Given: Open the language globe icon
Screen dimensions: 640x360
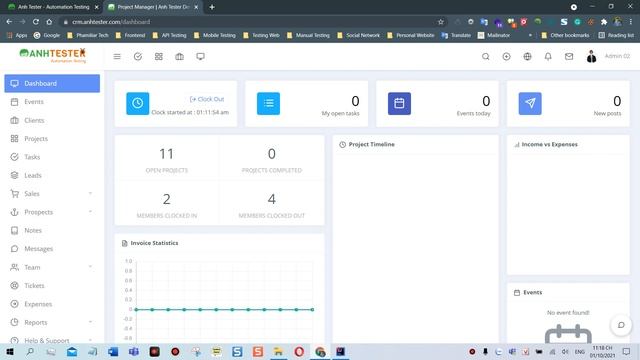Looking at the screenshot, I should pos(527,56).
